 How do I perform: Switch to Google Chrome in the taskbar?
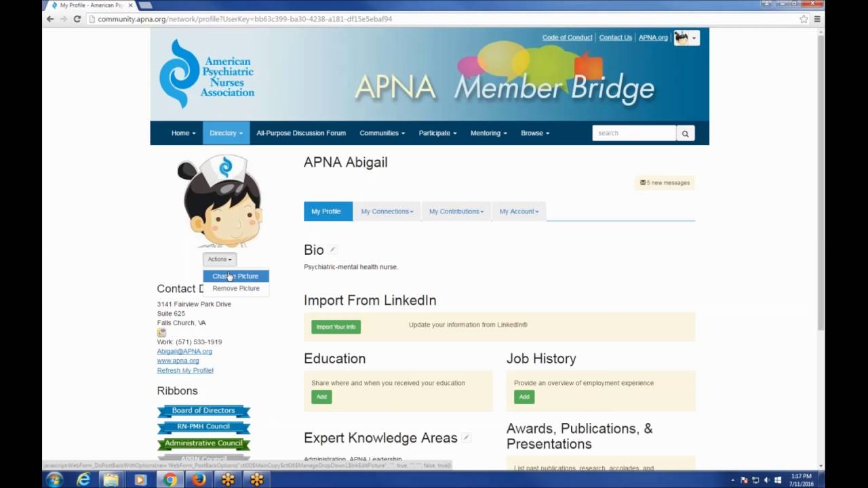170,480
